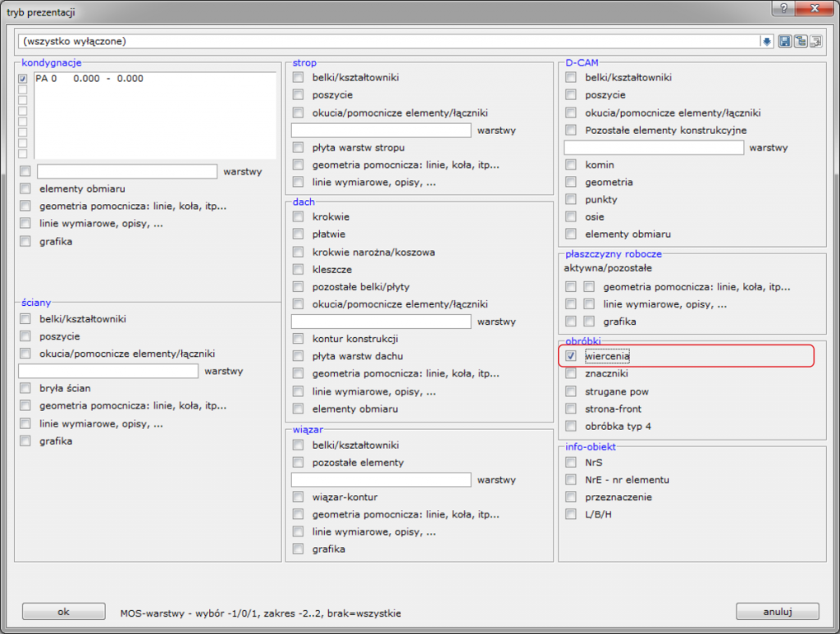The width and height of the screenshot is (840, 634).
Task: Check 'wiązar-kontur' checkbox
Action: (x=298, y=498)
